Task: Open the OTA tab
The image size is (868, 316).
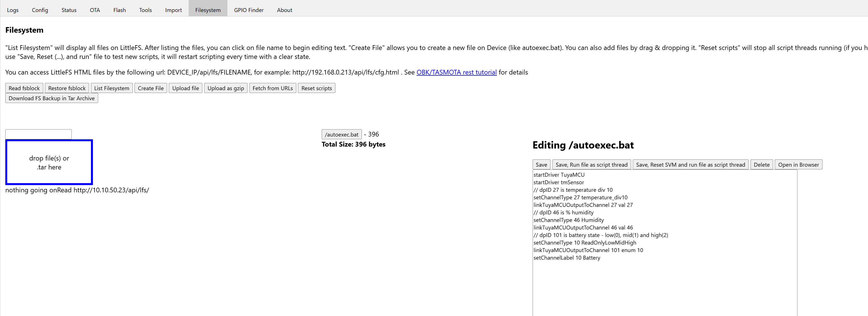Action: point(95,10)
